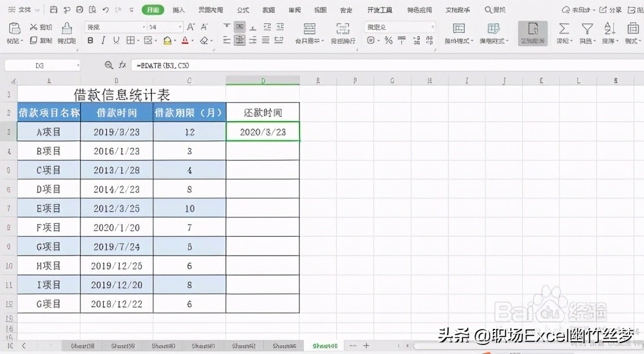Click the Format cells icon at ribbon end
This screenshot has height=354, width=644.
tap(632, 28)
